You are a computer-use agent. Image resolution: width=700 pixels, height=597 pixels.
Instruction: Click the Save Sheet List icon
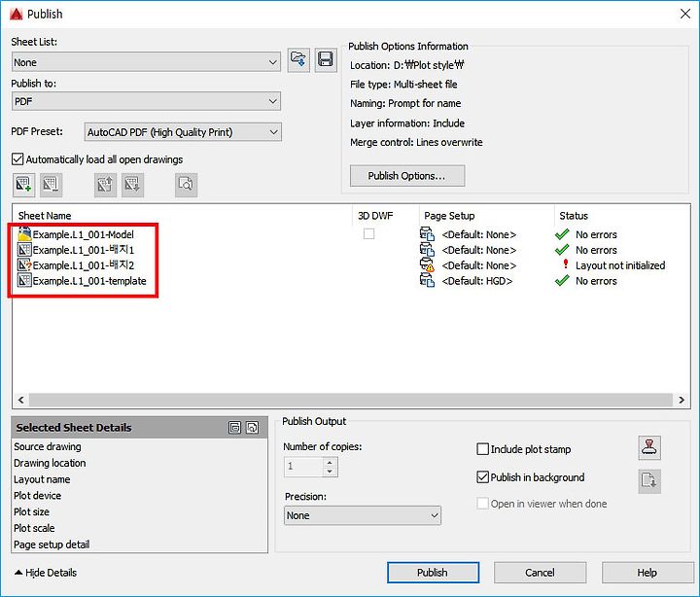click(x=326, y=59)
